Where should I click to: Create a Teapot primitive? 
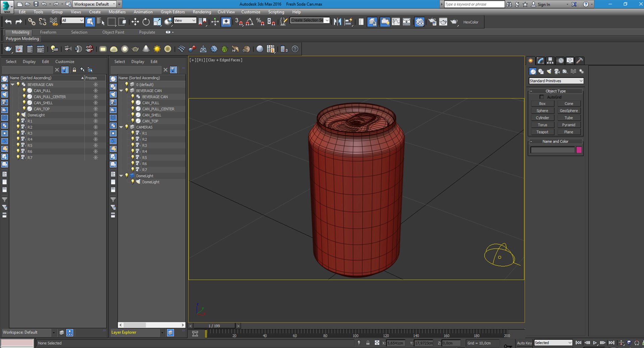[542, 132]
